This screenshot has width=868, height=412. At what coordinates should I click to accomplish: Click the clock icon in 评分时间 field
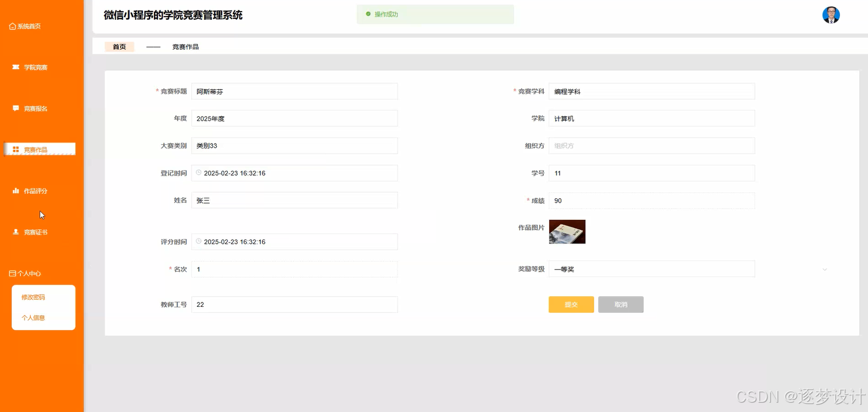[x=199, y=242]
